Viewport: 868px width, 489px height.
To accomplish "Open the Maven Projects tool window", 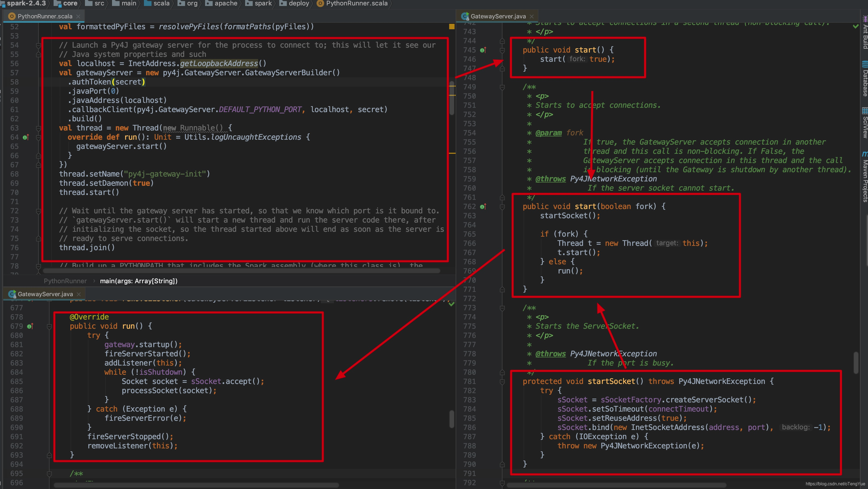I will (865, 177).
